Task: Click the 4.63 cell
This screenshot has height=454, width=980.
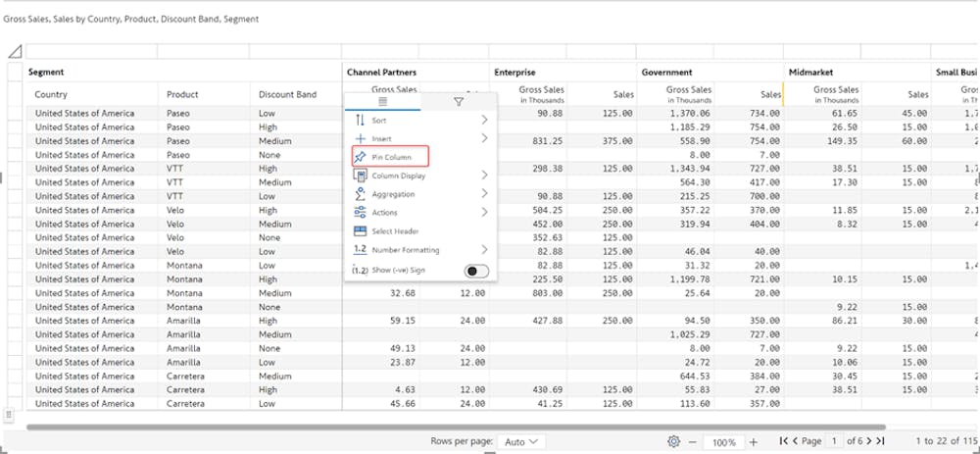Action: point(406,389)
